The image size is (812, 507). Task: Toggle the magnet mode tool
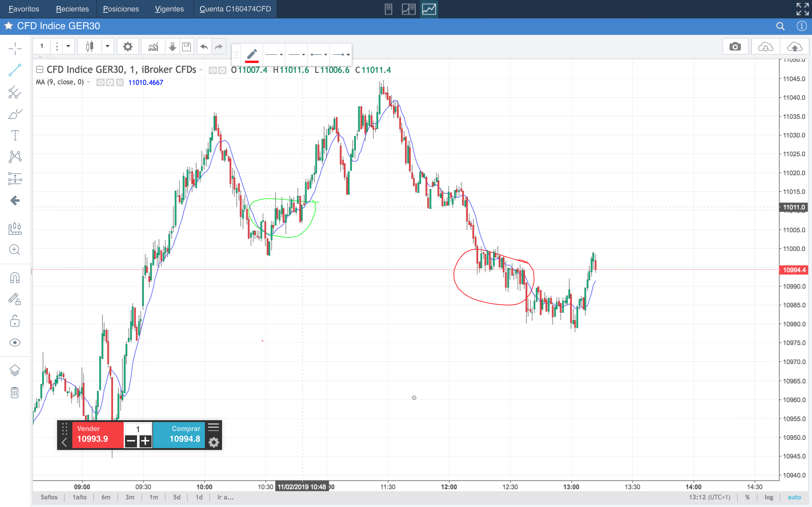pos(15,278)
